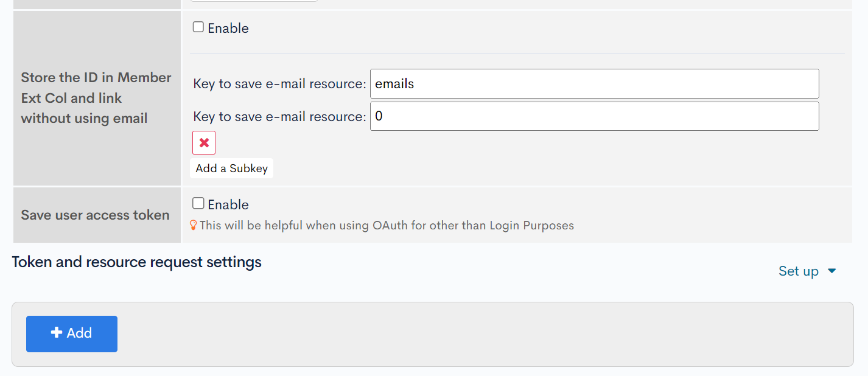
Task: Focus the key field containing 0
Action: click(594, 116)
